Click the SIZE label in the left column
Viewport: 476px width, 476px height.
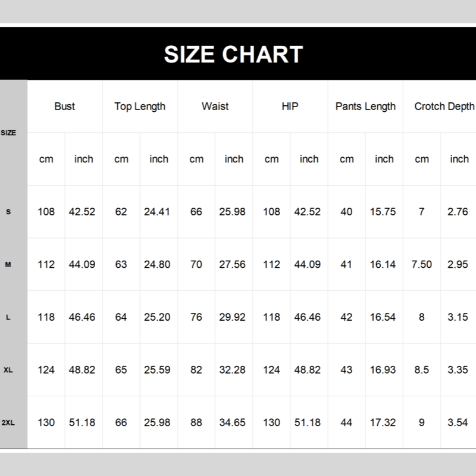tap(8, 133)
